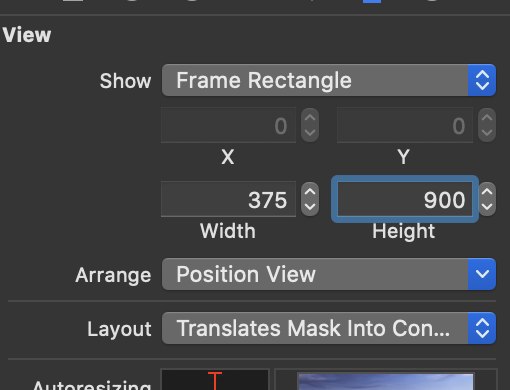The image size is (510, 390).
Task: Increase Width with stepper up arrow
Action: tap(310, 192)
